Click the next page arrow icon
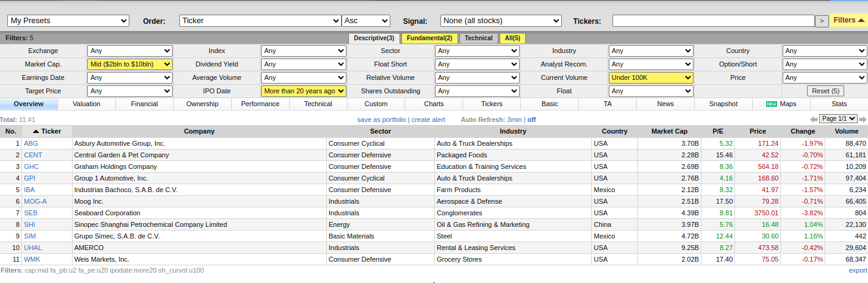Screen dimensions: 868x283 pyautogui.click(x=863, y=119)
